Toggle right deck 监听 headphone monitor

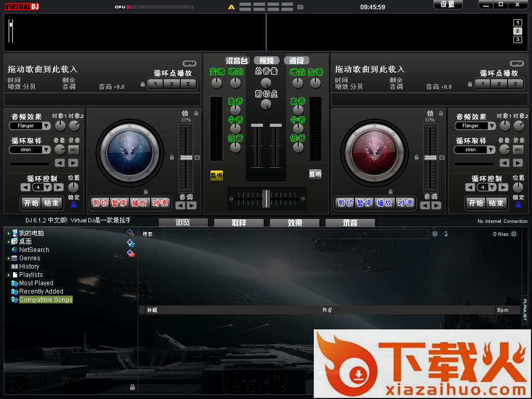click(x=315, y=174)
